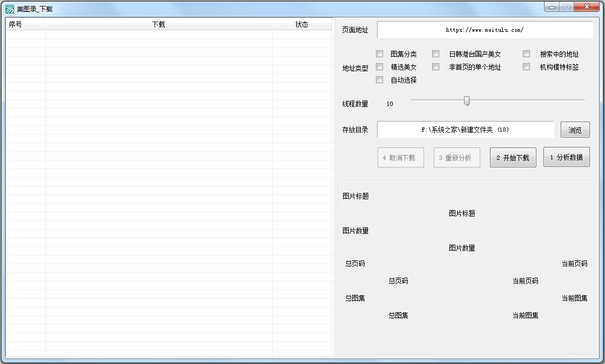
Task: Click the 1 分析数据 button
Action: click(566, 158)
